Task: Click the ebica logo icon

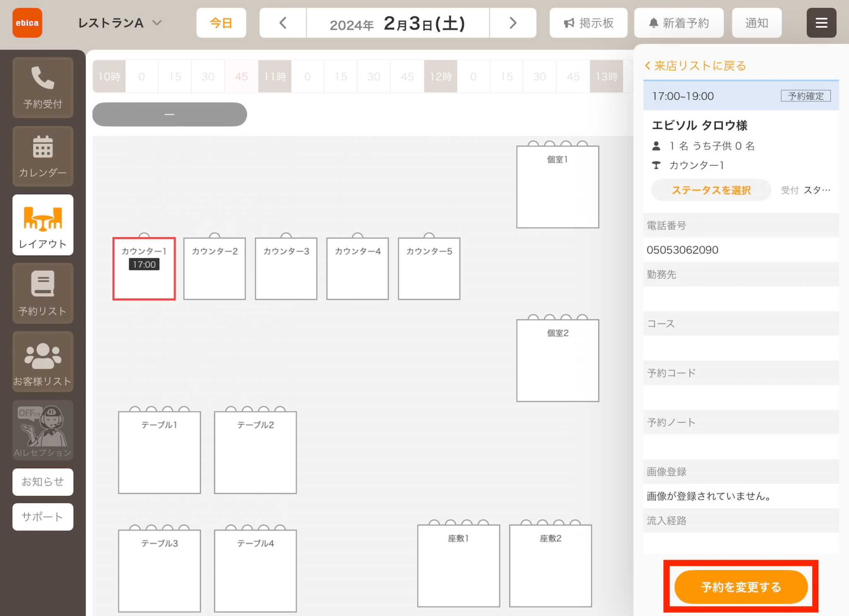Action: click(x=27, y=23)
